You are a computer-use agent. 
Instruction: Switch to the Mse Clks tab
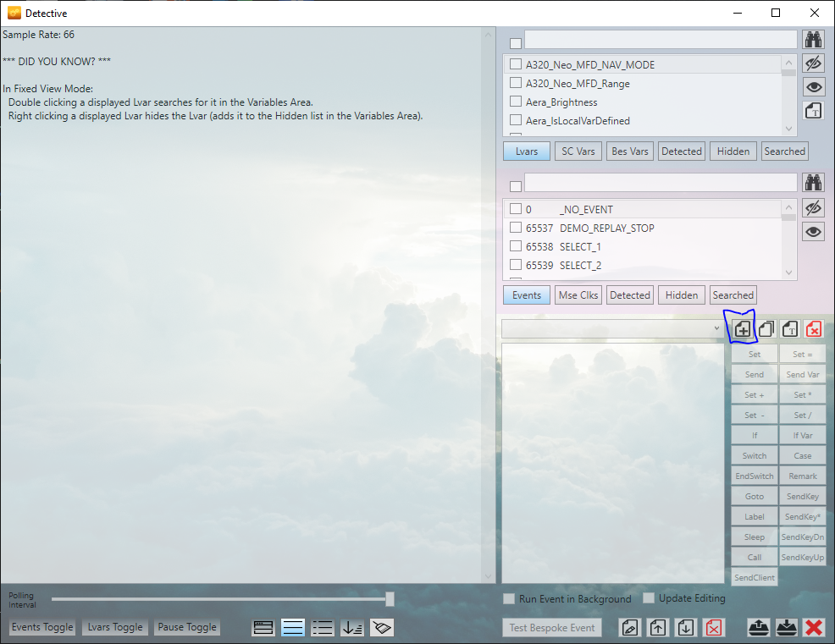(x=578, y=295)
